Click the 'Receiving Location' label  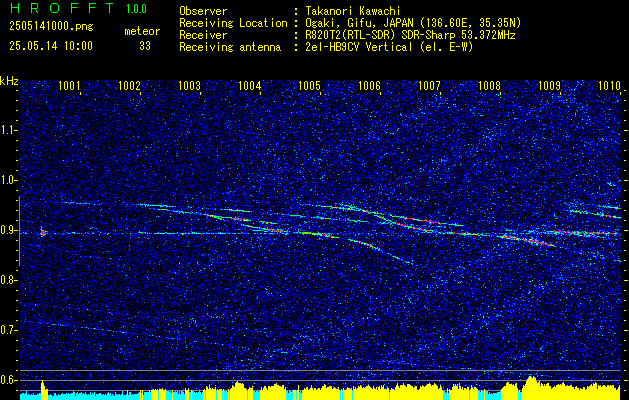pos(233,23)
